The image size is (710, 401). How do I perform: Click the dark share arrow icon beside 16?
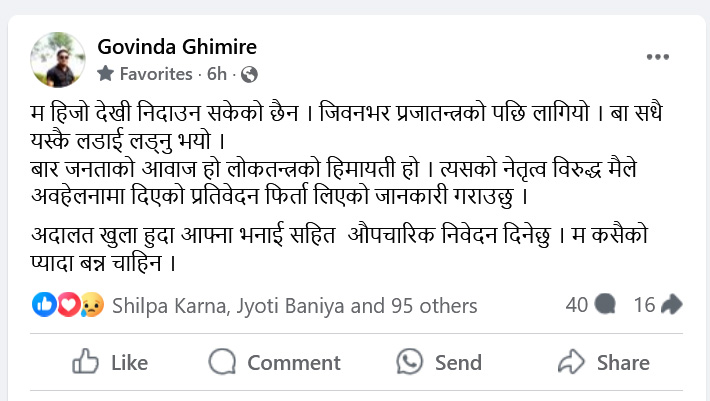(671, 304)
